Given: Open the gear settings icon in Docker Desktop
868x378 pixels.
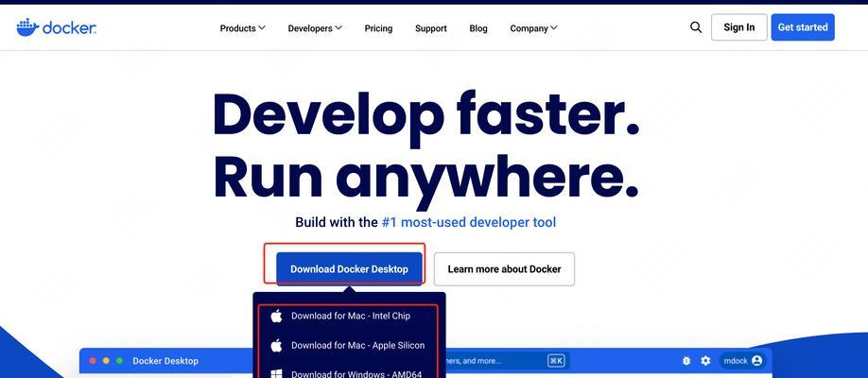Looking at the screenshot, I should [x=705, y=361].
